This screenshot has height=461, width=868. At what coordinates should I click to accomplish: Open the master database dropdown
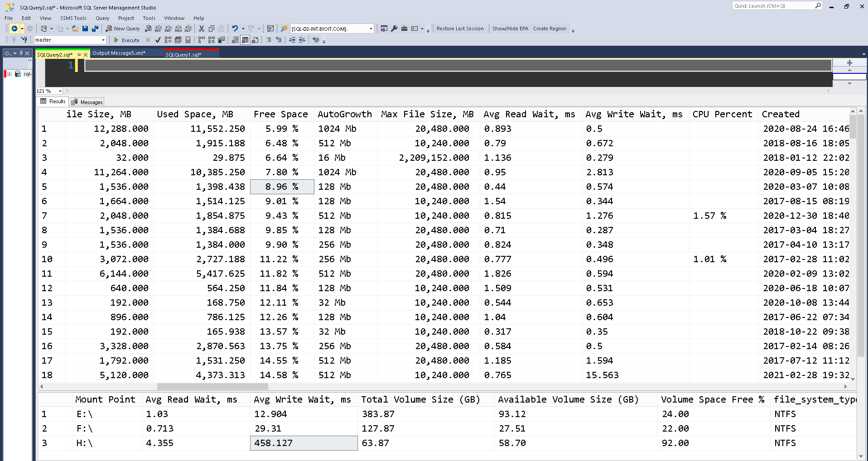(103, 40)
